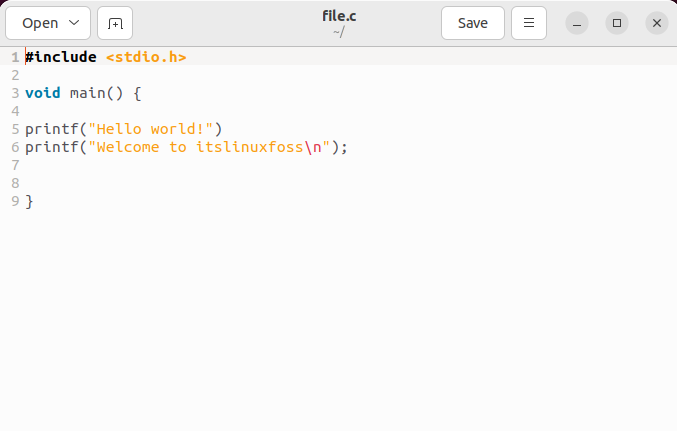This screenshot has width=677, height=431.
Task: Place cursor on #include line
Action: point(61,57)
